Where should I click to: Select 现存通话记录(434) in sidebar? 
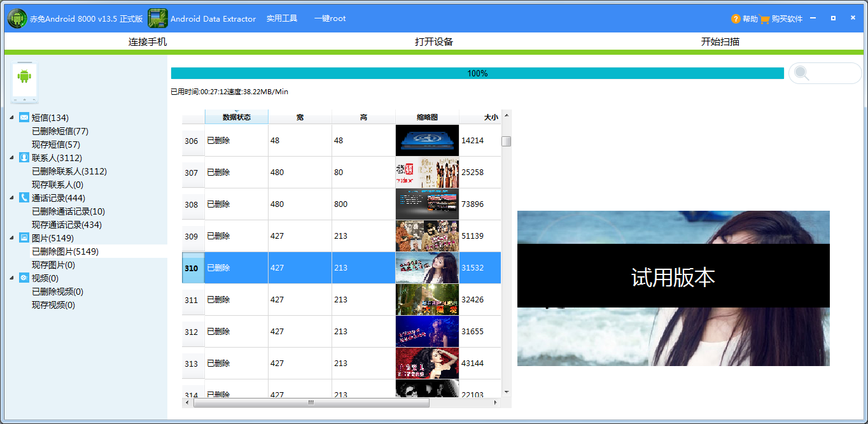click(x=67, y=225)
